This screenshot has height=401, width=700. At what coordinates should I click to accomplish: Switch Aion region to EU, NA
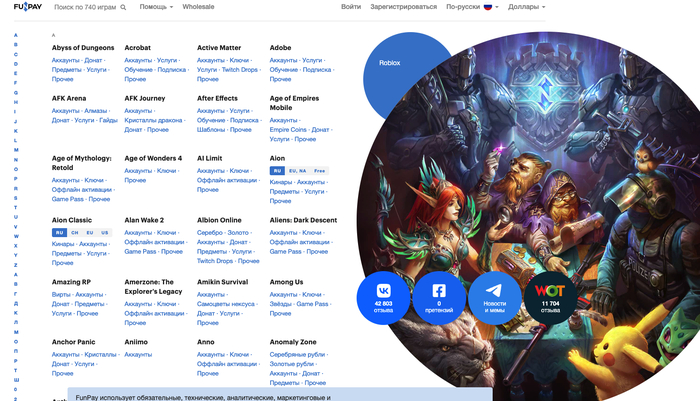[299, 171]
